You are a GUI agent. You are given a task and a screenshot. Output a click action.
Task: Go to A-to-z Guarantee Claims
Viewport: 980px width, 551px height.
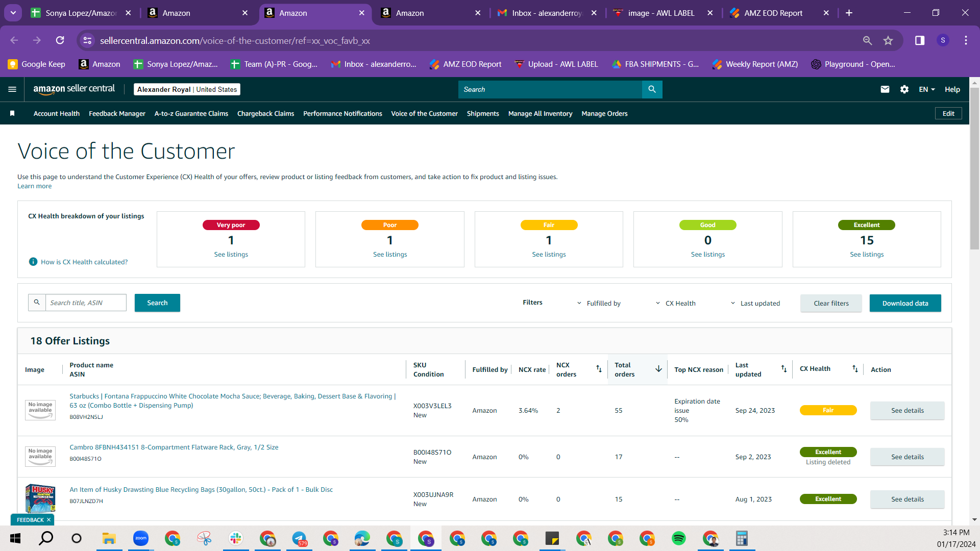[191, 113]
